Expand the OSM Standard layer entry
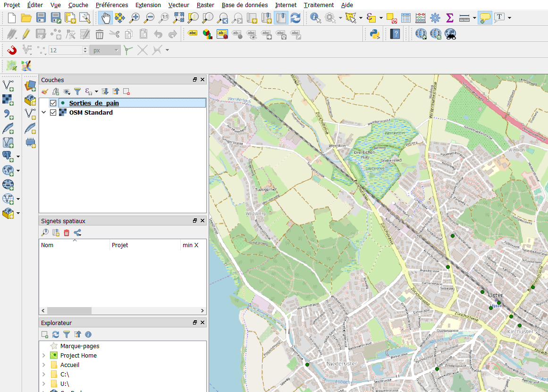This screenshot has width=548, height=392. point(44,113)
